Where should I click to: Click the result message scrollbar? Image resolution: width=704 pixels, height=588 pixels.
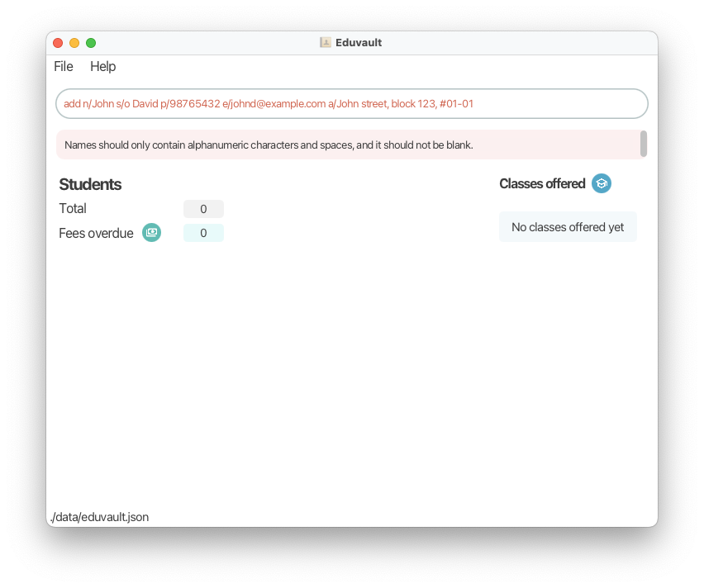[x=644, y=144]
